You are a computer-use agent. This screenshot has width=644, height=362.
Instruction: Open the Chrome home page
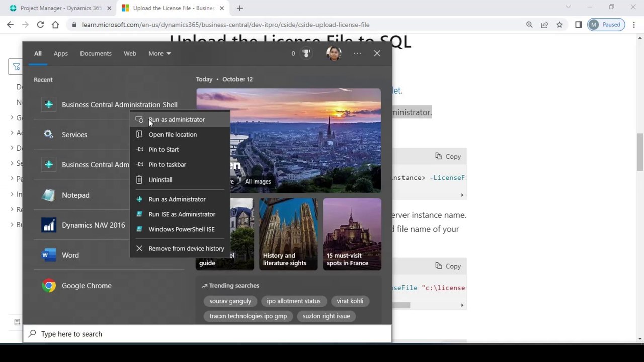55,25
